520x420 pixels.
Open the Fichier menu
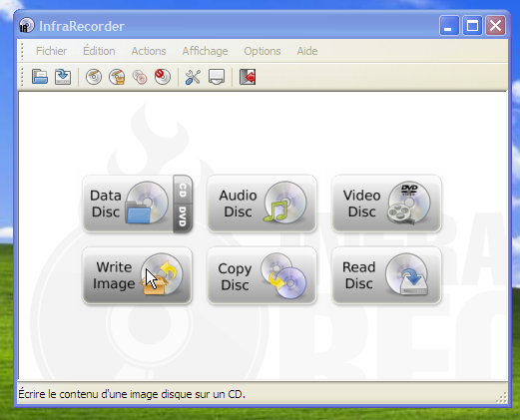point(51,51)
